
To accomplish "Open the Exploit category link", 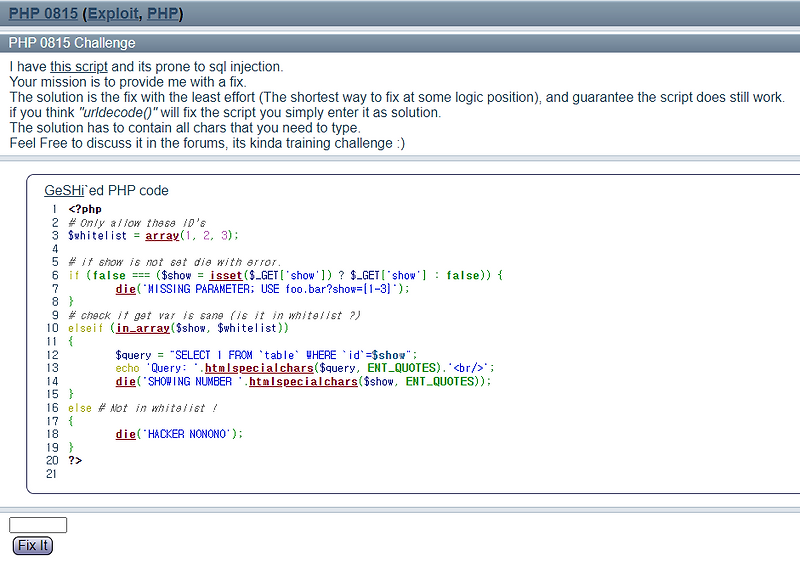I will click(113, 13).
